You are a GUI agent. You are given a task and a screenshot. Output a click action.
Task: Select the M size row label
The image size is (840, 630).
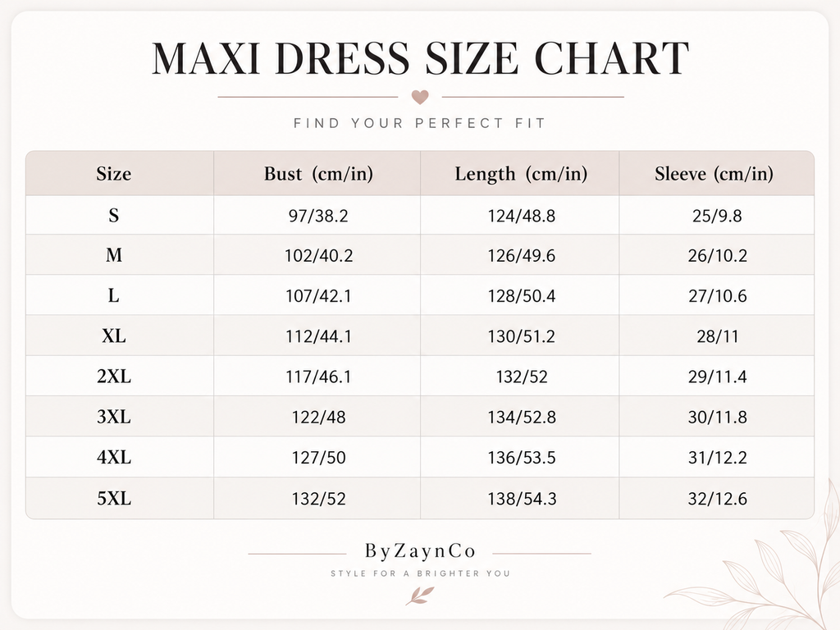(113, 255)
